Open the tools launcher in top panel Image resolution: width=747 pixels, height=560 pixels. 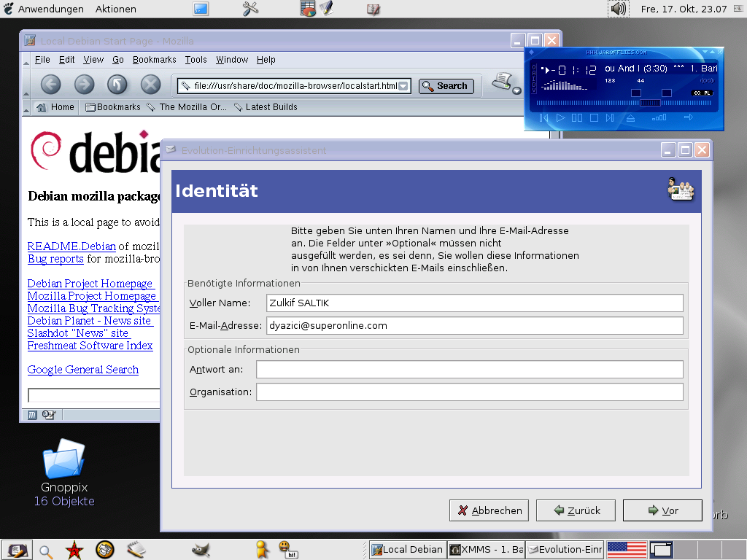pos(250,9)
